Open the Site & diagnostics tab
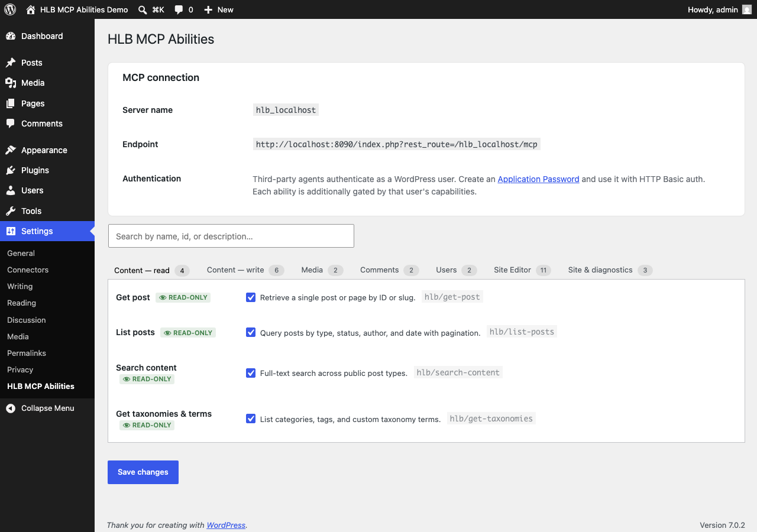757x532 pixels. (x=610, y=270)
